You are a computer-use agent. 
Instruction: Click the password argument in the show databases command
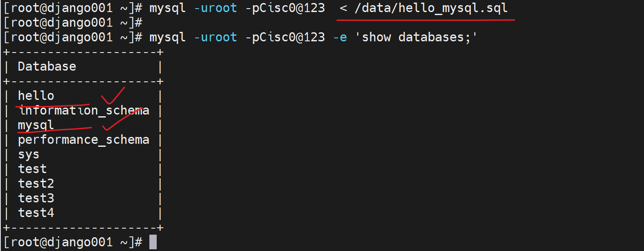pos(285,37)
